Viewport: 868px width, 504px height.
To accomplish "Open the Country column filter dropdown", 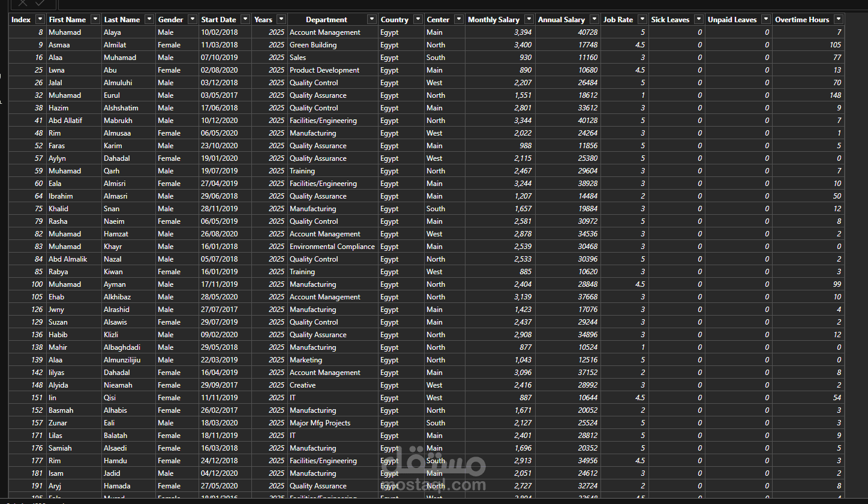I will click(418, 20).
